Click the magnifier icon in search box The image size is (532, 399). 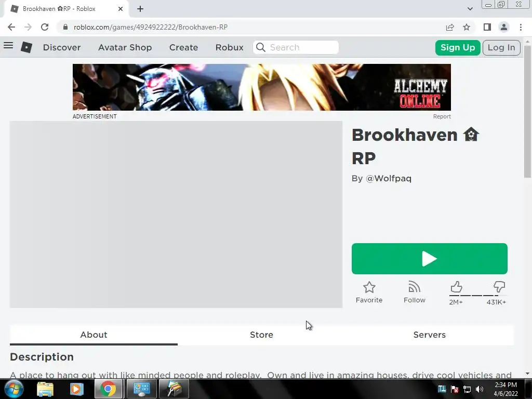(x=261, y=47)
